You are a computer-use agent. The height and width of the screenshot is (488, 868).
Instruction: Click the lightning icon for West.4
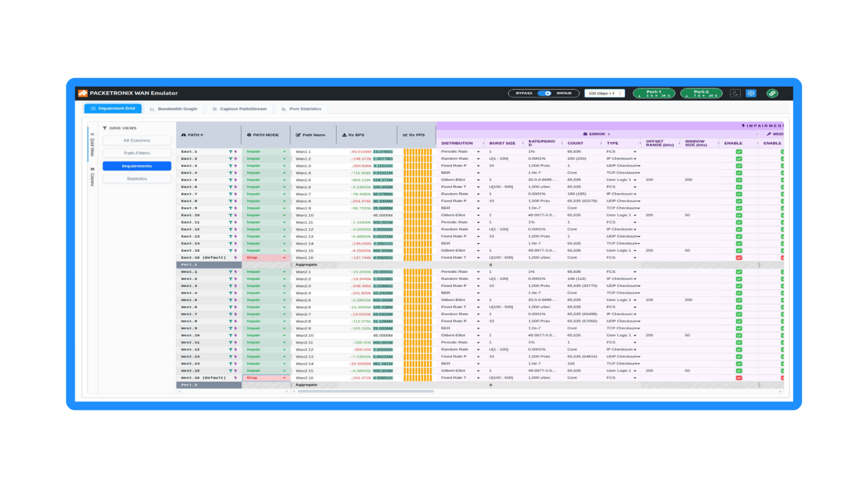(x=236, y=293)
